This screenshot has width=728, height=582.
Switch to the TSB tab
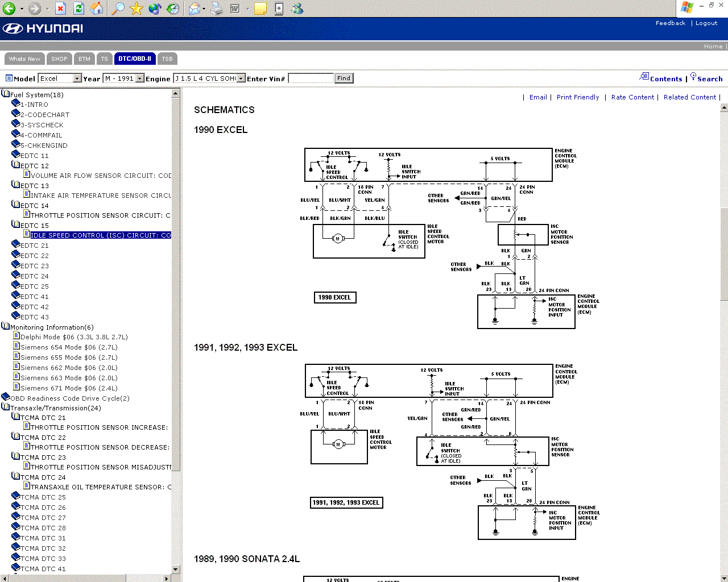167,59
